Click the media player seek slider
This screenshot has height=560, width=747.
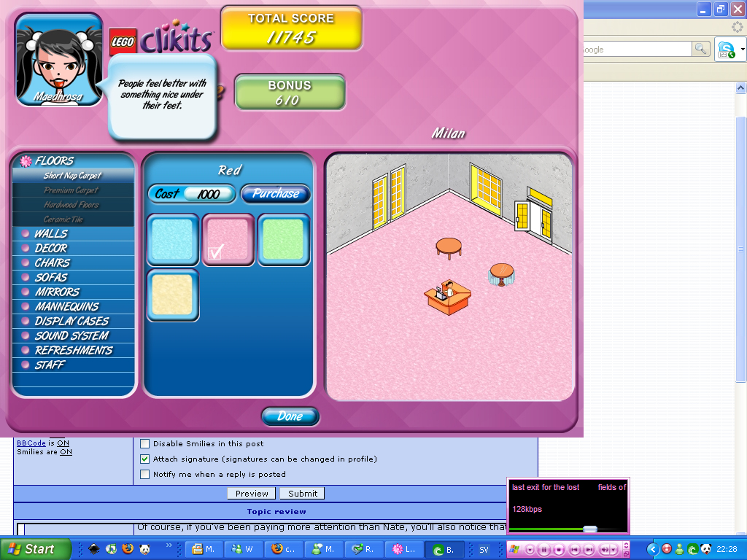[x=589, y=529]
